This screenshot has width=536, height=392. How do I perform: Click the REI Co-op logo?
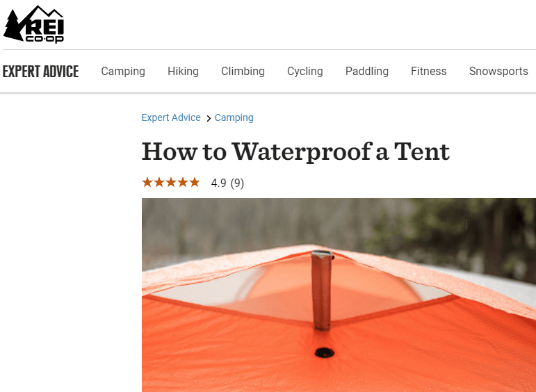34,24
